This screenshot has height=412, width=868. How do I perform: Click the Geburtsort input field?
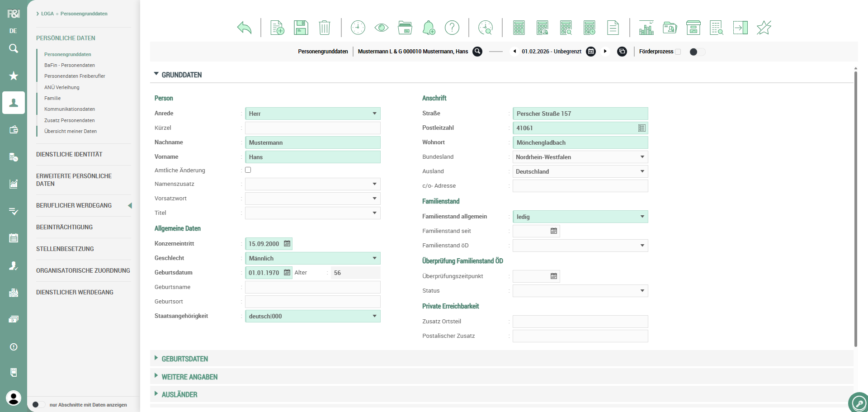[312, 302]
